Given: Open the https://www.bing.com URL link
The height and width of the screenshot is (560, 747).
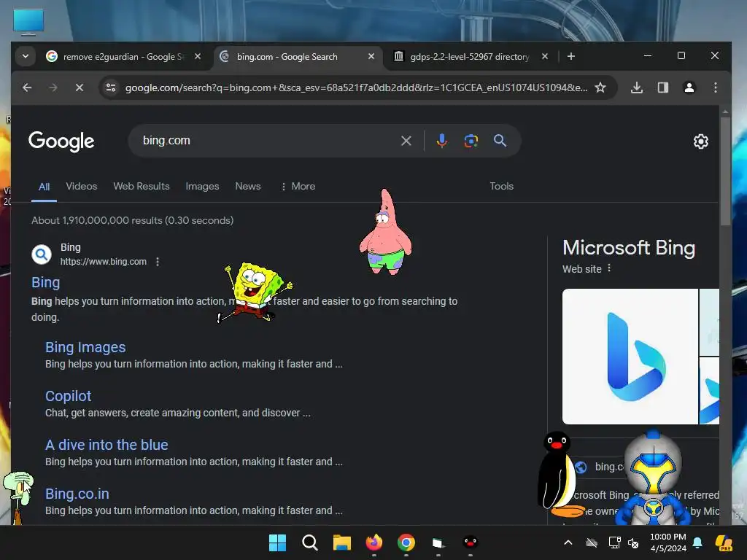Looking at the screenshot, I should coord(104,262).
